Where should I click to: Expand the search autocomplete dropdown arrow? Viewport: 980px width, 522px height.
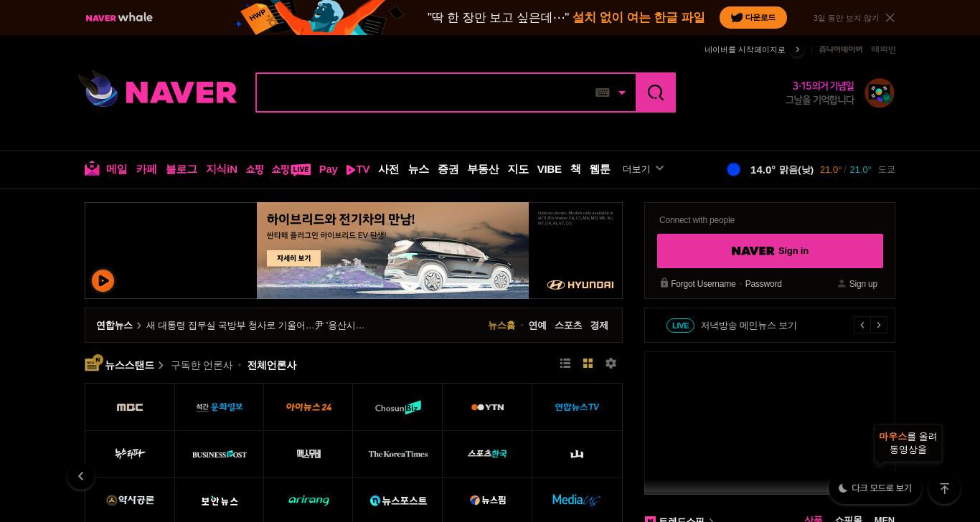click(622, 93)
